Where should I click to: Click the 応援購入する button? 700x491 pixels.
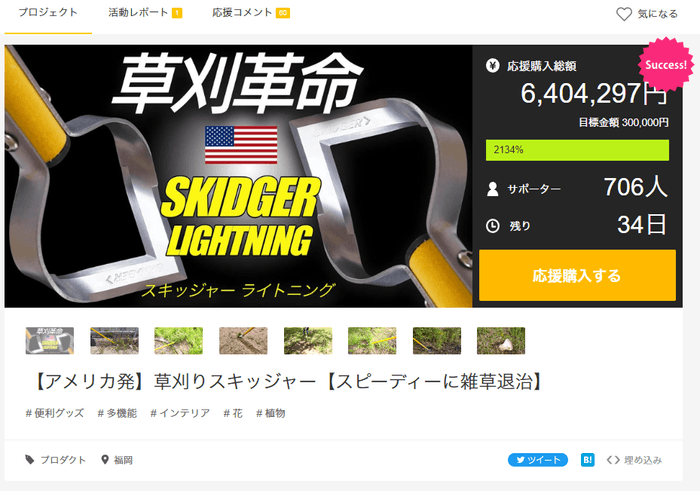click(577, 275)
